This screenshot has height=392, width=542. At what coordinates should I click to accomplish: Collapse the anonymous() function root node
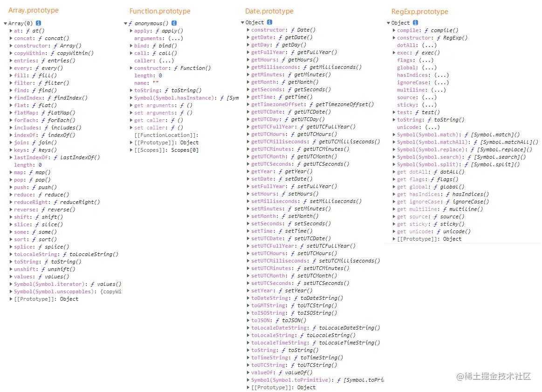click(125, 23)
